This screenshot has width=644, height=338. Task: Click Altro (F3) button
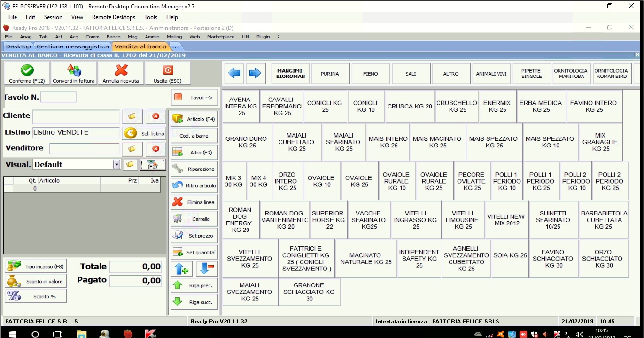pyautogui.click(x=194, y=152)
